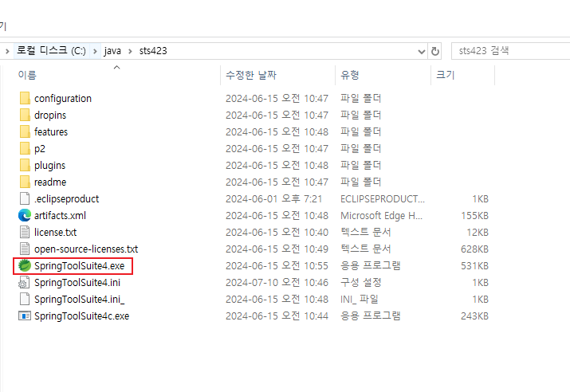Select the SpringToolSuite4.ini_ file name
This screenshot has height=392, width=570.
(79, 300)
